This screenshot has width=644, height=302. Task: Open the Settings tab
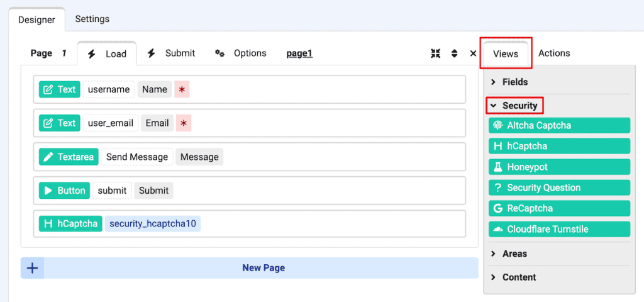point(92,19)
